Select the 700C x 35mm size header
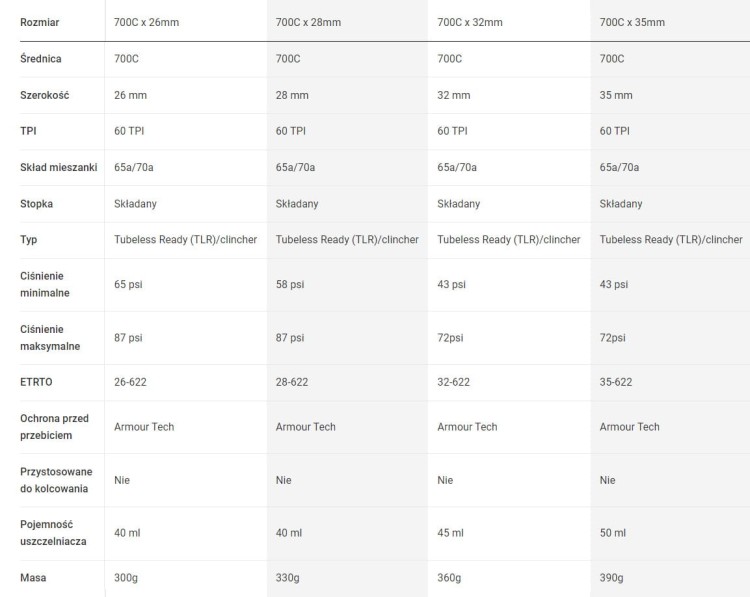 pos(632,22)
